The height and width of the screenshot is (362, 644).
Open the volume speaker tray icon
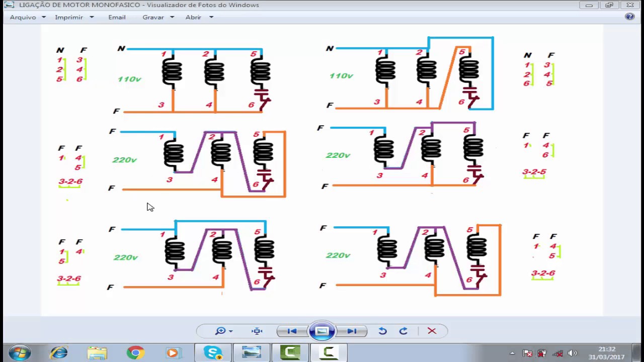point(573,353)
